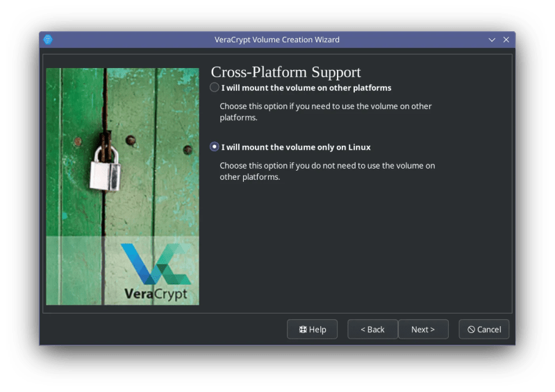Click the 'VeraCrypt Volume Creation Wizard' title text
Screen dimensions: 555x392
(276, 40)
